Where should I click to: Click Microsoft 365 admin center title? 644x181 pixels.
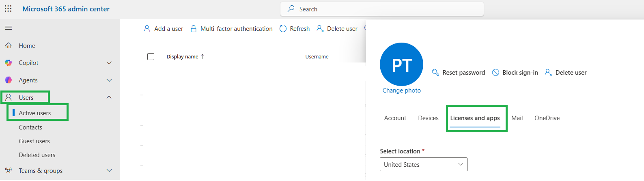66,9
